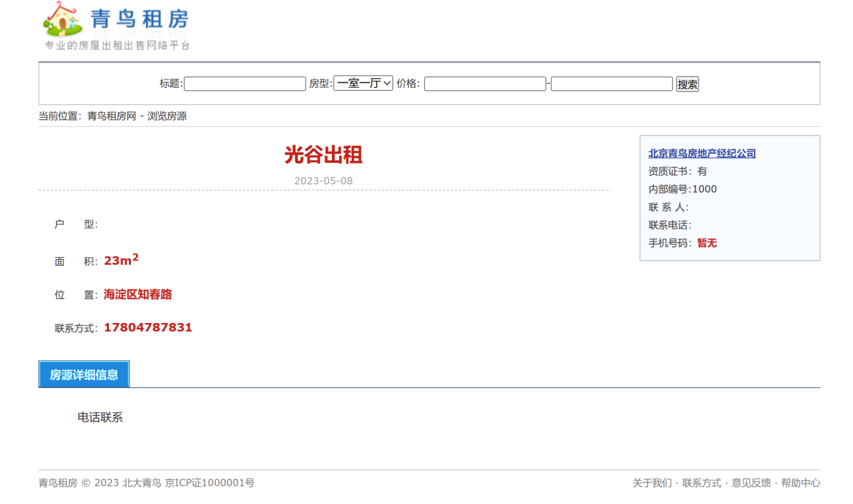Click the maximum 价格 input field
This screenshot has width=853, height=504.
pyautogui.click(x=612, y=84)
